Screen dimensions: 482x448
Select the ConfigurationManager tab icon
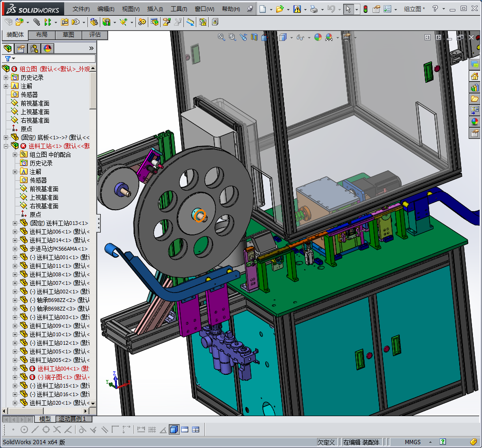point(34,48)
